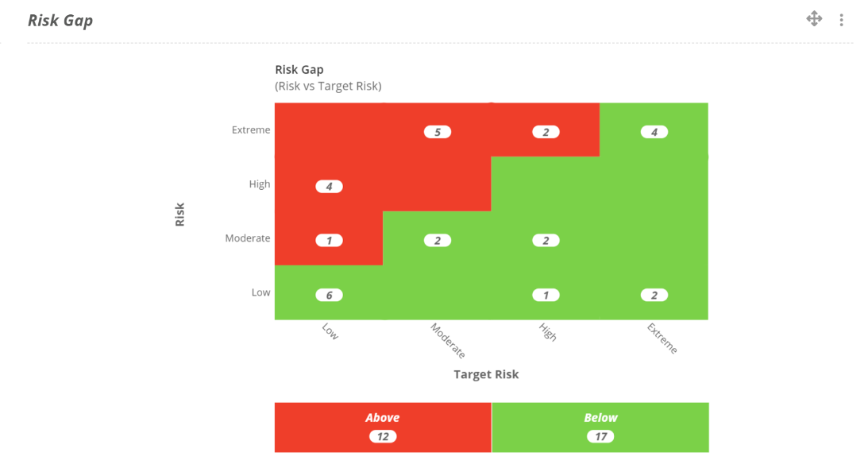The image size is (868, 468).
Task: Select the data point labeled 5 in Extreme row
Action: pyautogui.click(x=438, y=131)
